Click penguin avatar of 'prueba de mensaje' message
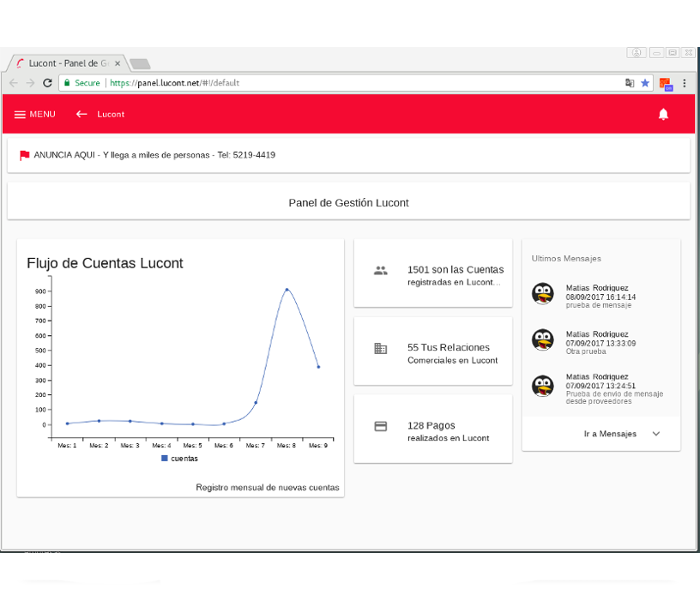 543,294
